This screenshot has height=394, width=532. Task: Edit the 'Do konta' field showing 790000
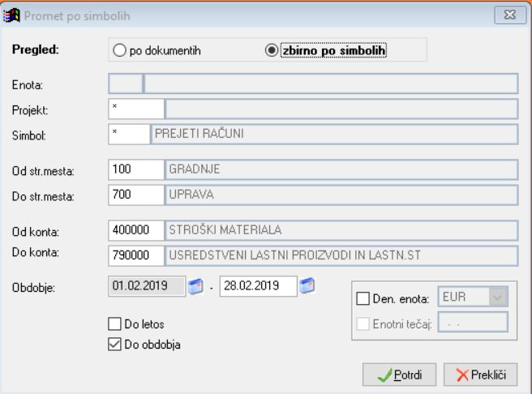tap(136, 255)
